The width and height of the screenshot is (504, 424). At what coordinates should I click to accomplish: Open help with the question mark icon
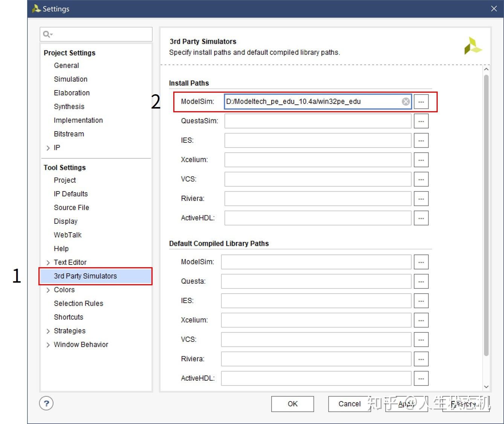click(46, 404)
